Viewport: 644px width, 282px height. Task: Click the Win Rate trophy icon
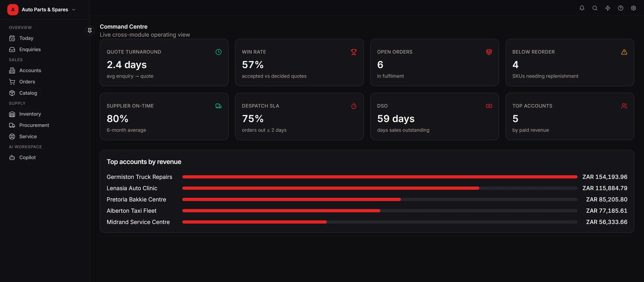click(354, 52)
